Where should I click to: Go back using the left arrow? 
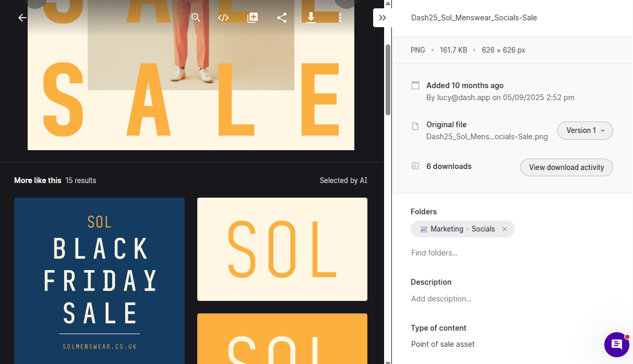pos(22,18)
